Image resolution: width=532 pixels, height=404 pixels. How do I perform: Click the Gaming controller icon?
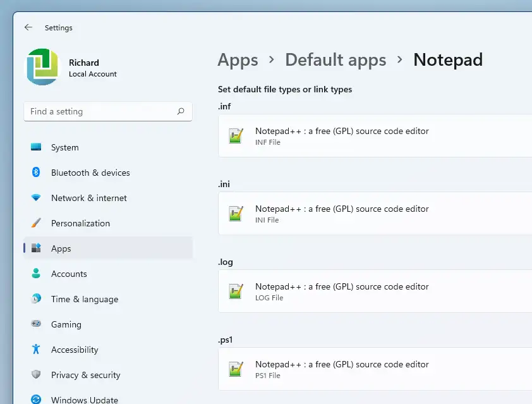tap(37, 324)
